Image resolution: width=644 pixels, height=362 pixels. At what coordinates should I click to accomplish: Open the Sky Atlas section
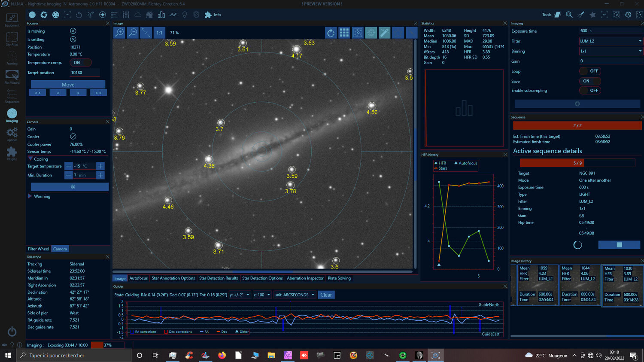coord(12,39)
